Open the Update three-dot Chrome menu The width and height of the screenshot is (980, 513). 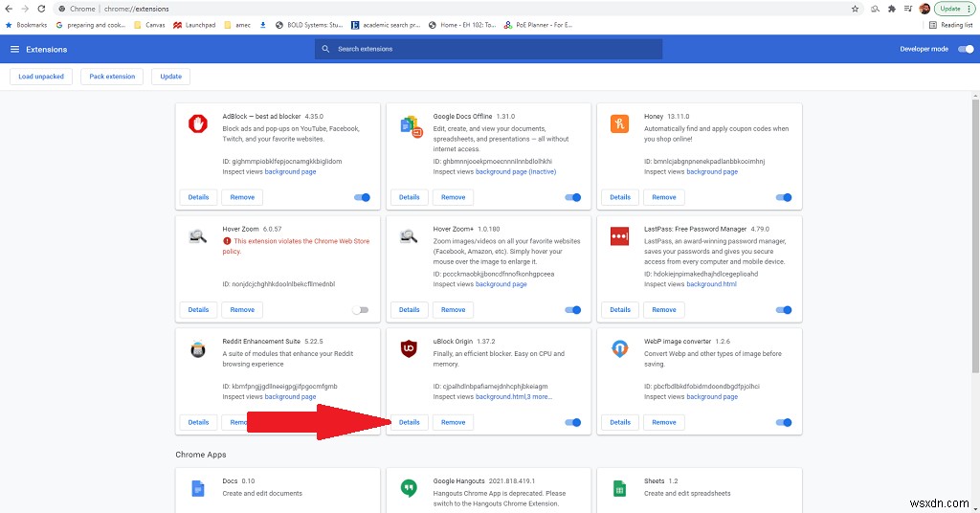[969, 9]
